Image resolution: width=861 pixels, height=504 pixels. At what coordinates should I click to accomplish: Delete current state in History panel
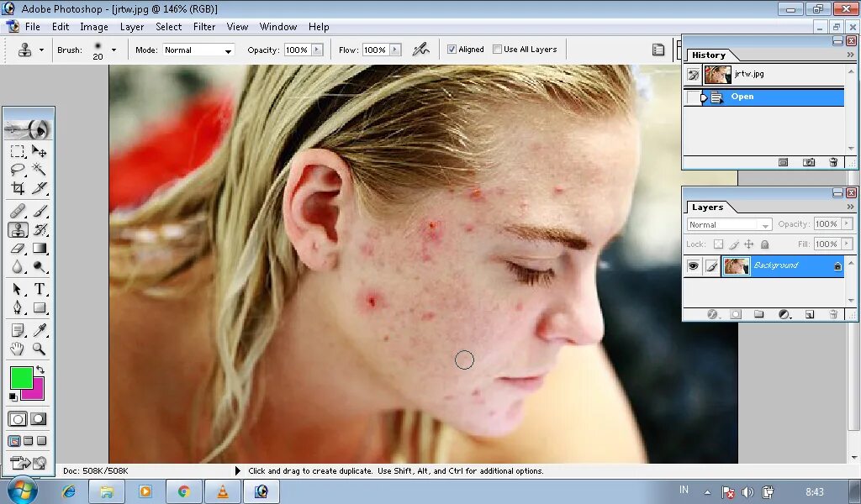833,162
